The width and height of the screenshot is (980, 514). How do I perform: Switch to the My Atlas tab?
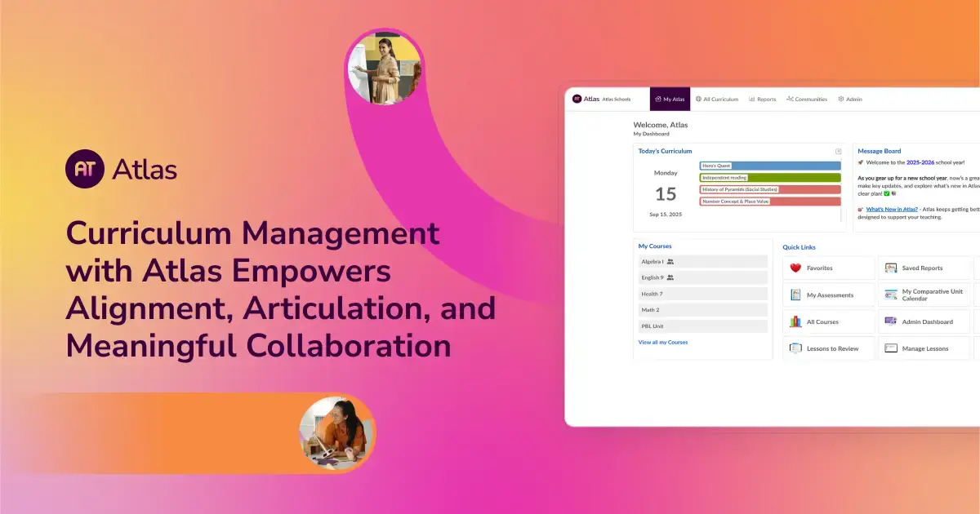tap(670, 99)
